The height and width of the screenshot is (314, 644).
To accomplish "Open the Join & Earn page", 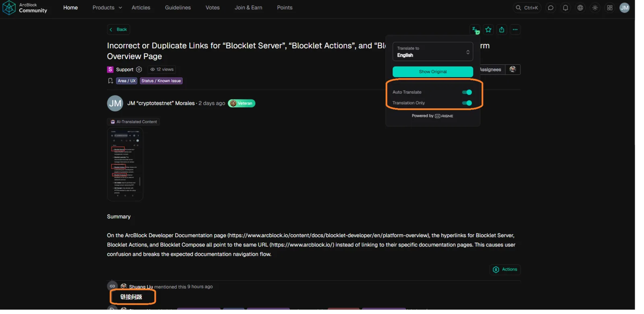I will point(248,8).
